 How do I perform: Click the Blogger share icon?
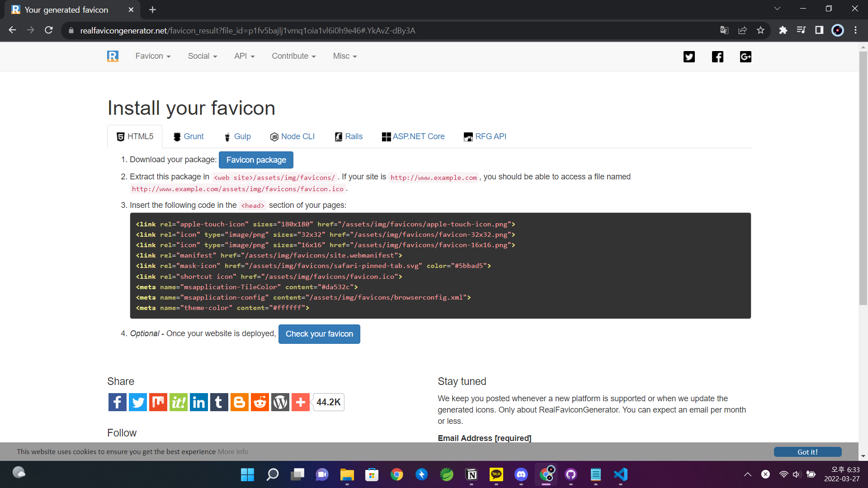tap(240, 402)
